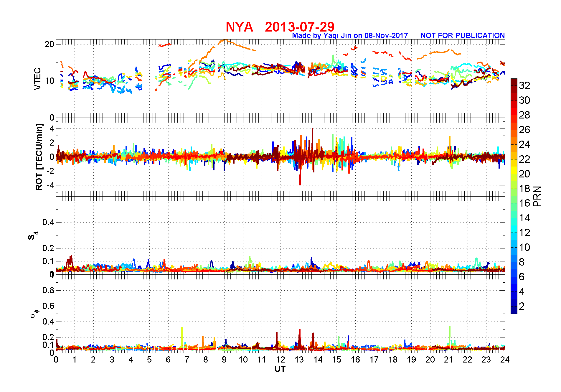
Task: Click colorbar tick label 14
Action: tap(524, 218)
